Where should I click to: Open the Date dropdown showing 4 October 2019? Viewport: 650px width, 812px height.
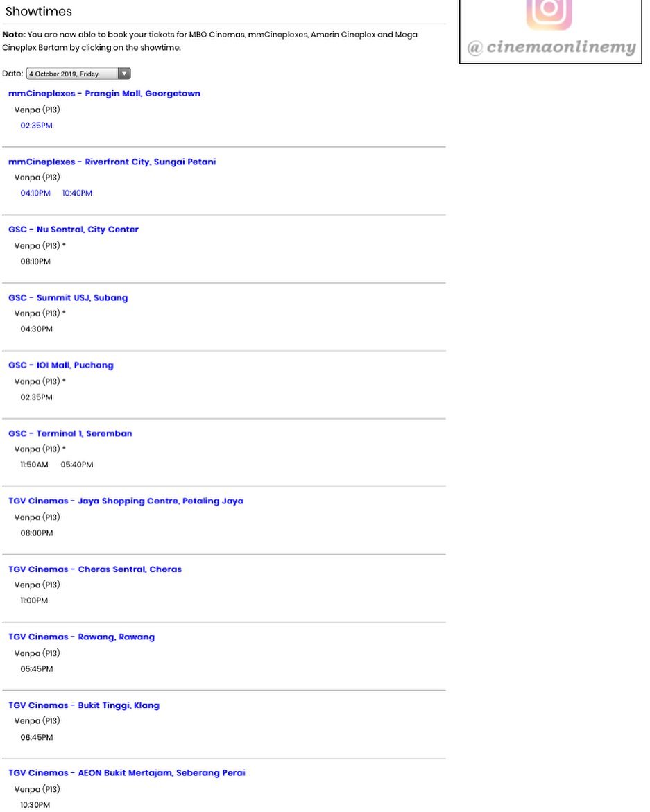pyautogui.click(x=78, y=74)
